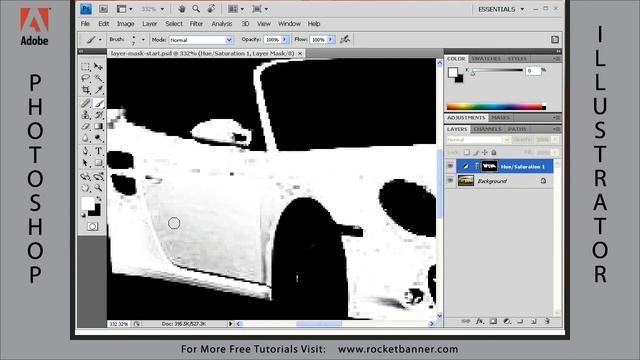Select the Move tool
Viewport: 640px width, 360px height.
(98, 67)
